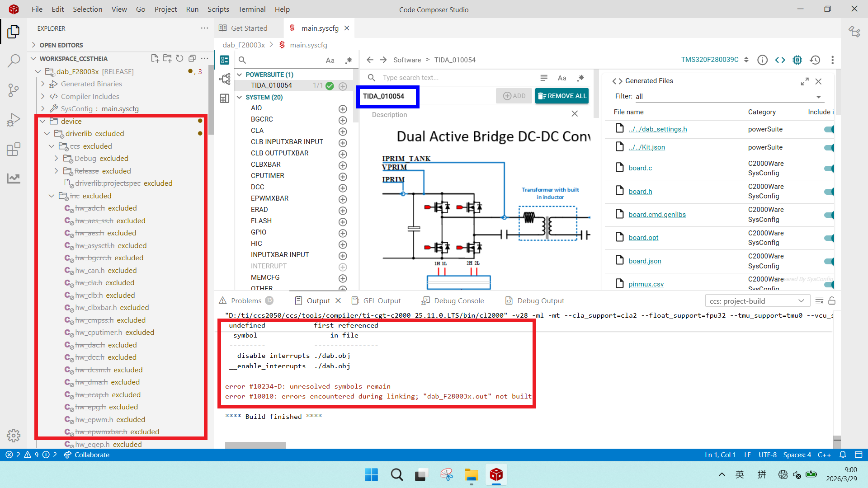Viewport: 868px width, 488px height.
Task: Open the ../../dab_settings.h file link
Action: point(658,129)
